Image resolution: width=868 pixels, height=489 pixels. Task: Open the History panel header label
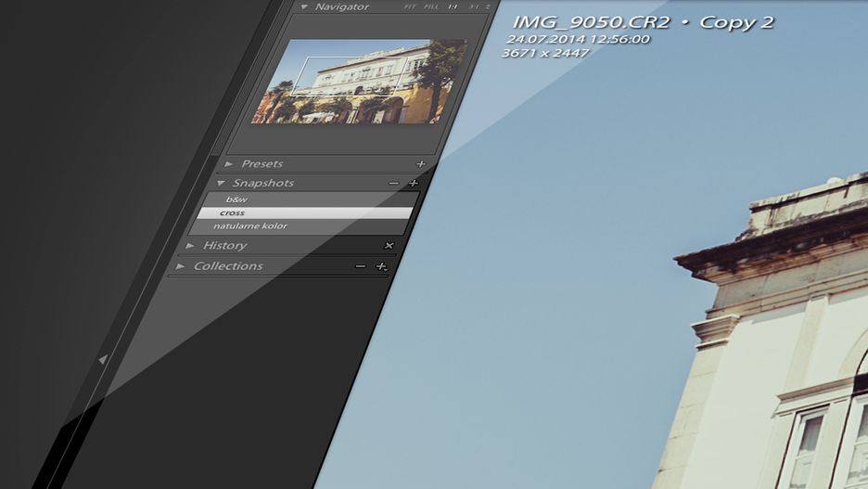224,245
